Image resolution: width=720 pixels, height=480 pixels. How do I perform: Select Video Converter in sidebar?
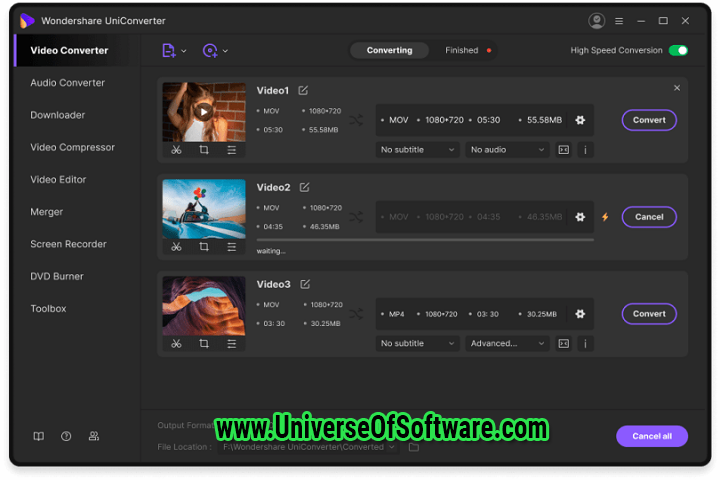pos(69,51)
